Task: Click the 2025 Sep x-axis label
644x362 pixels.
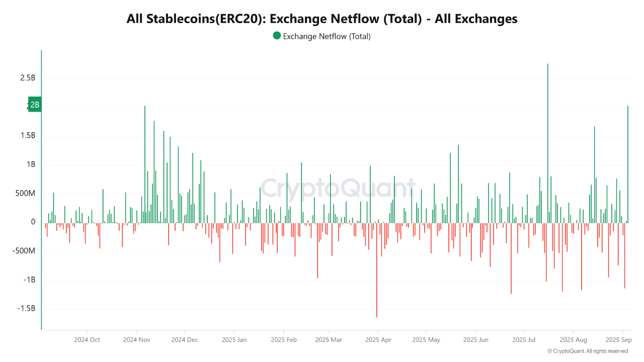Action: (x=618, y=340)
